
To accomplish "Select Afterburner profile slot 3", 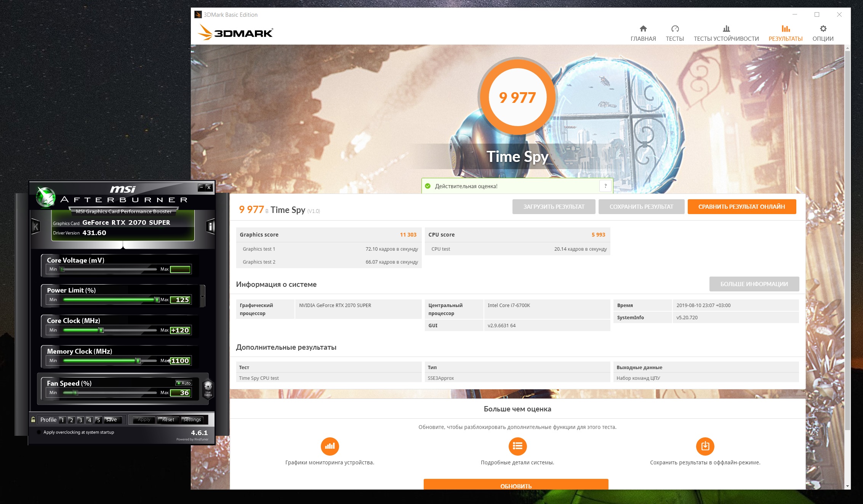I will click(80, 420).
